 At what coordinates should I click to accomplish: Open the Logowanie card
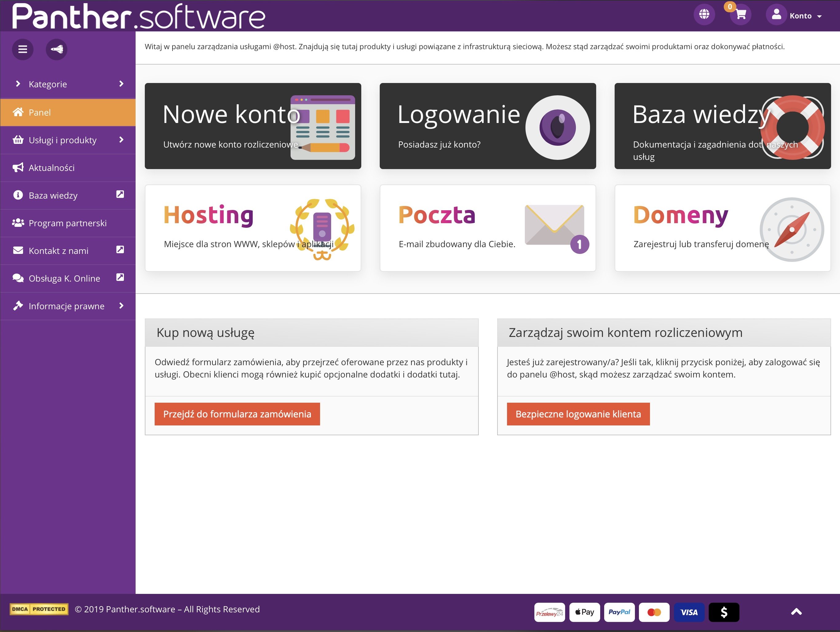(x=488, y=126)
